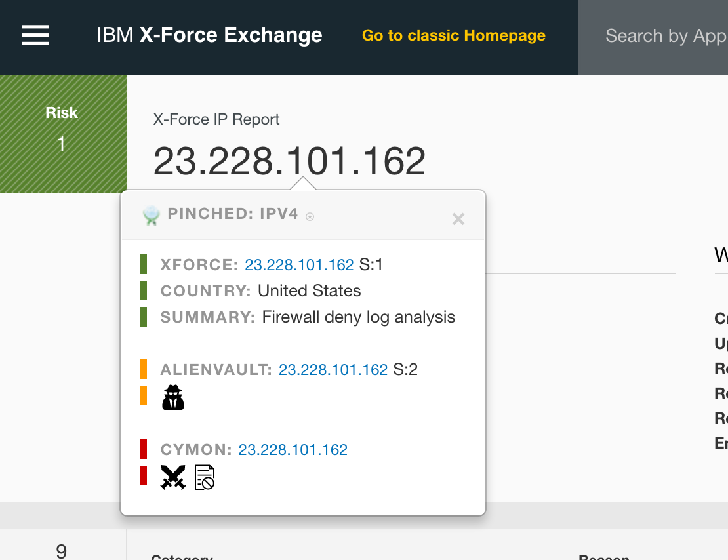Click the small star icon beside PINCHED: IPV4
Viewport: 728px width, 560px height.
(x=310, y=217)
